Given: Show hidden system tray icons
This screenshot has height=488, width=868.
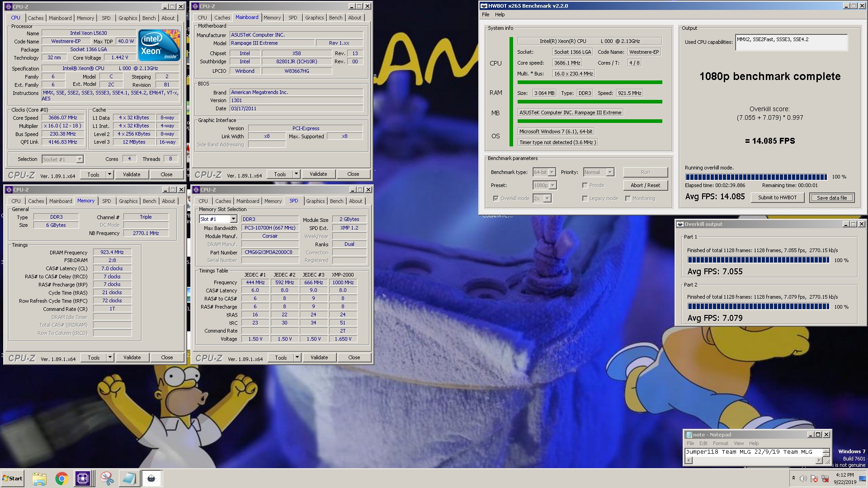Looking at the screenshot, I should 793,478.
